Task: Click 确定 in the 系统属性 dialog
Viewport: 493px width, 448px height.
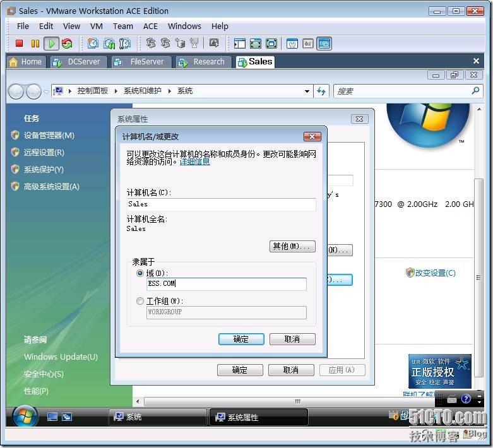Action: (x=240, y=370)
